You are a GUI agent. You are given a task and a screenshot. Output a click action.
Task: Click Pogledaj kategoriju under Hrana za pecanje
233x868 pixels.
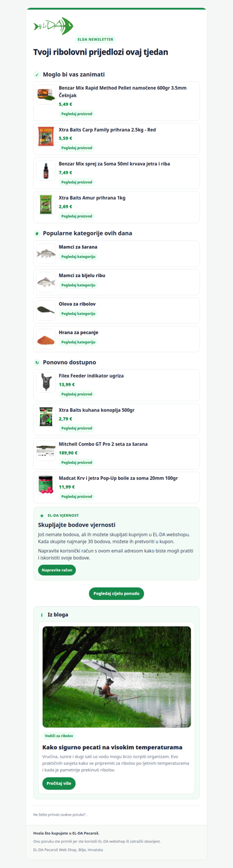pos(79,342)
